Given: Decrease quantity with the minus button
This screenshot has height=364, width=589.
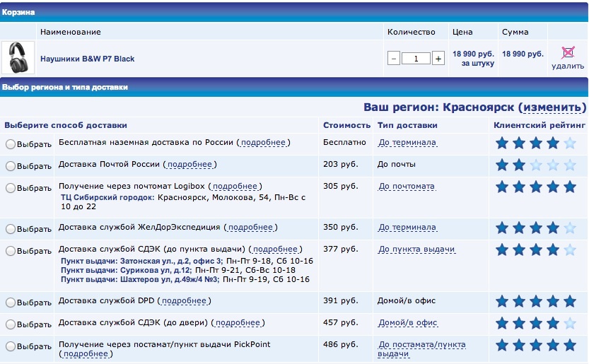Looking at the screenshot, I should pos(394,59).
